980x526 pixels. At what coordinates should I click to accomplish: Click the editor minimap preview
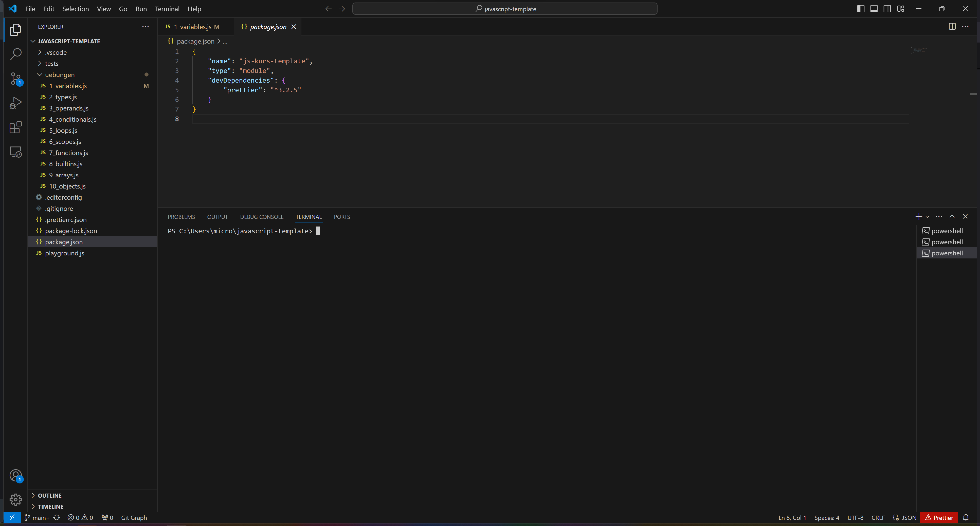[x=919, y=50]
